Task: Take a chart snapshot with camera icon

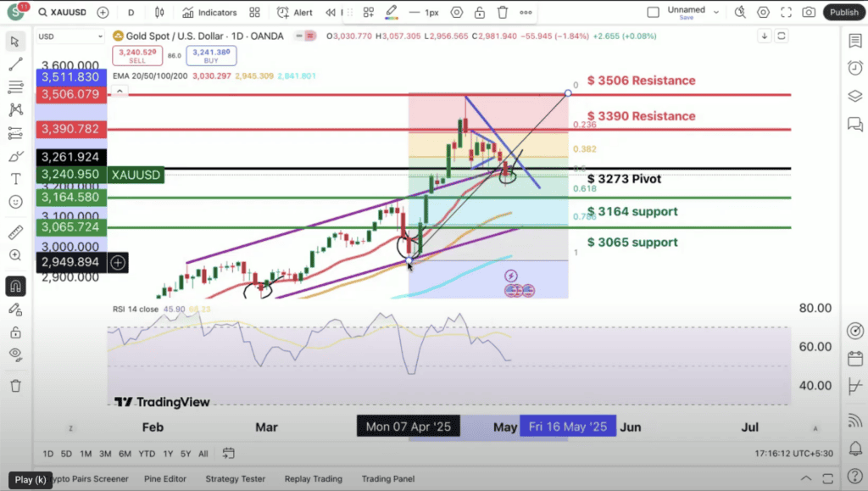Action: pyautogui.click(x=809, y=12)
